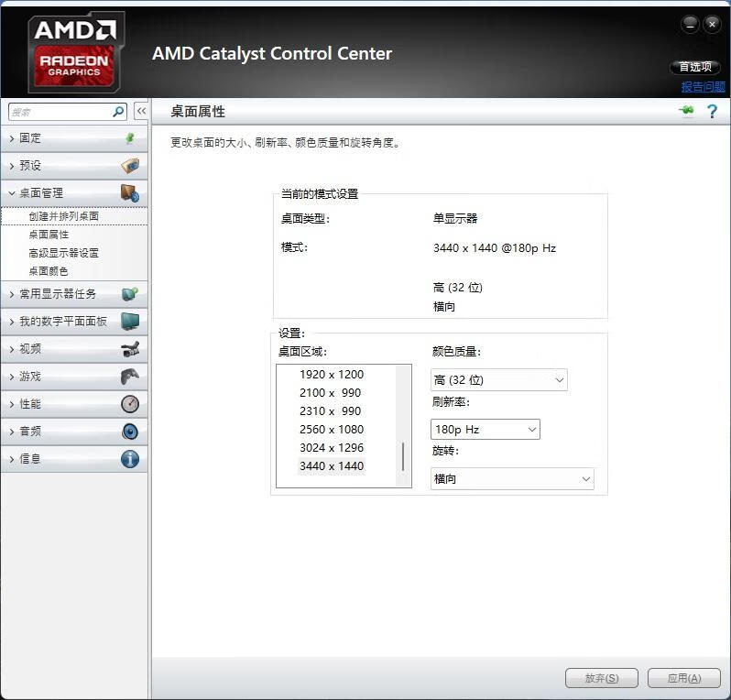Click the 信息 info icon
This screenshot has width=731, height=700.
coord(130,459)
